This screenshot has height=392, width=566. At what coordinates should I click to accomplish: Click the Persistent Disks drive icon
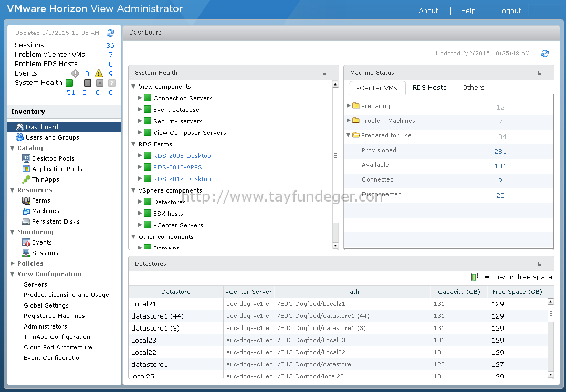click(26, 221)
